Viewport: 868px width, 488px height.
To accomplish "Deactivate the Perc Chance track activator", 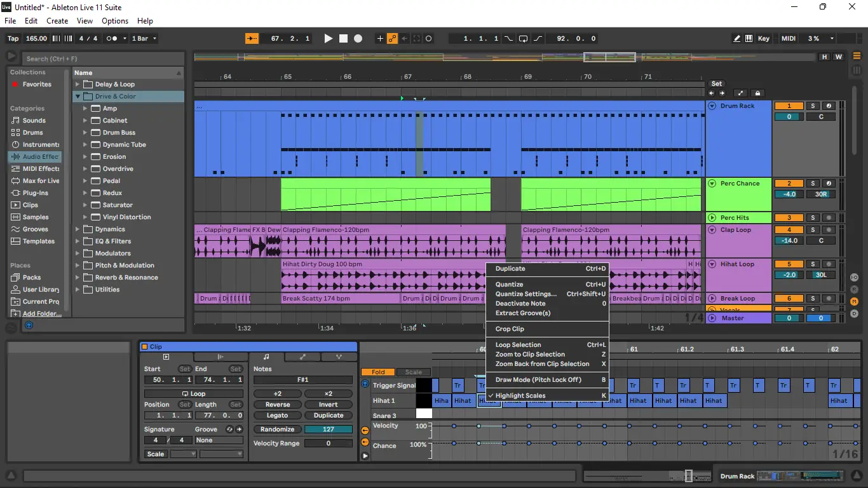I will tap(789, 184).
